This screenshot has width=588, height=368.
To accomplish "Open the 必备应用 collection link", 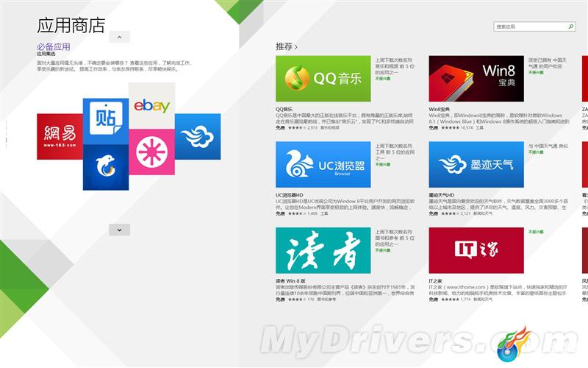I will [53, 46].
